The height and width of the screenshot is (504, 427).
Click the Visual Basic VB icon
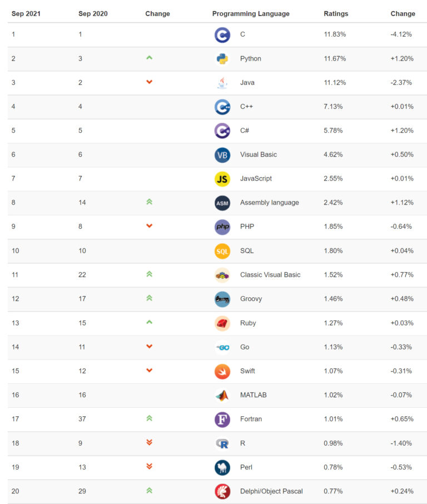pyautogui.click(x=222, y=155)
